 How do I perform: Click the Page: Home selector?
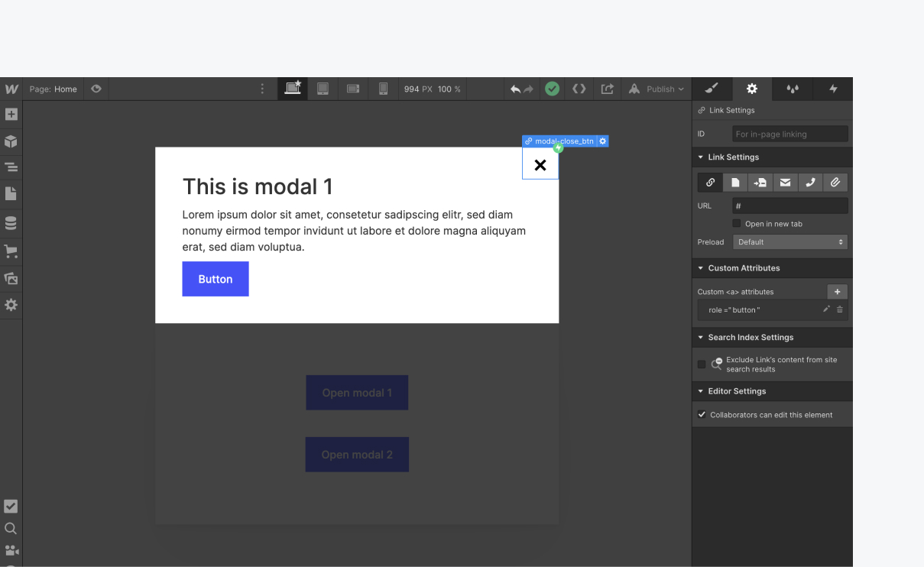53,89
